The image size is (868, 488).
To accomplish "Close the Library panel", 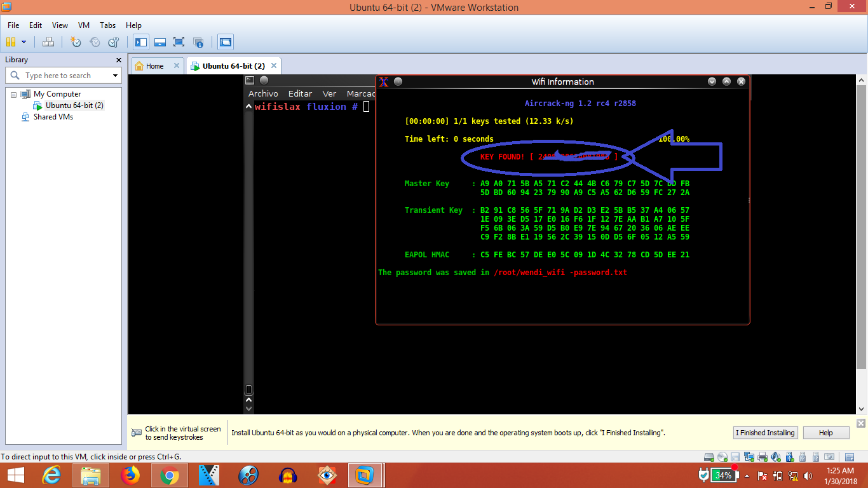I will point(118,60).
